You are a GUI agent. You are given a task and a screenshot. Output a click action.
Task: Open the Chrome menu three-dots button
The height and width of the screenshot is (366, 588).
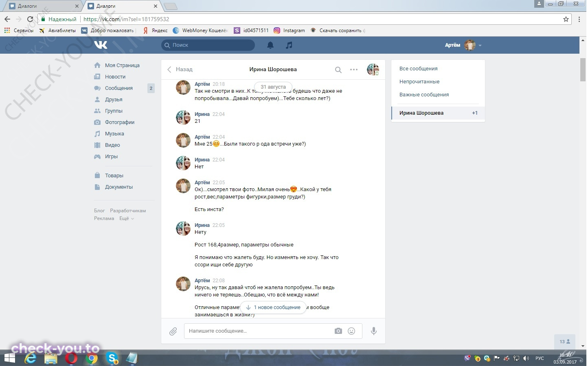tap(580, 19)
